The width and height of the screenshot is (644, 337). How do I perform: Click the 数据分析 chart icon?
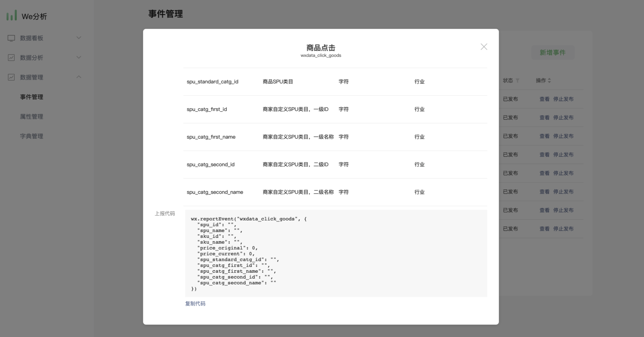click(x=11, y=57)
